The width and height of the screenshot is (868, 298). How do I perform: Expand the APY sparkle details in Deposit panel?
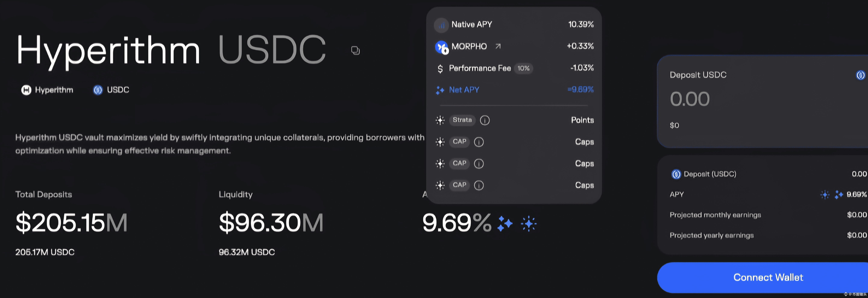tap(825, 195)
